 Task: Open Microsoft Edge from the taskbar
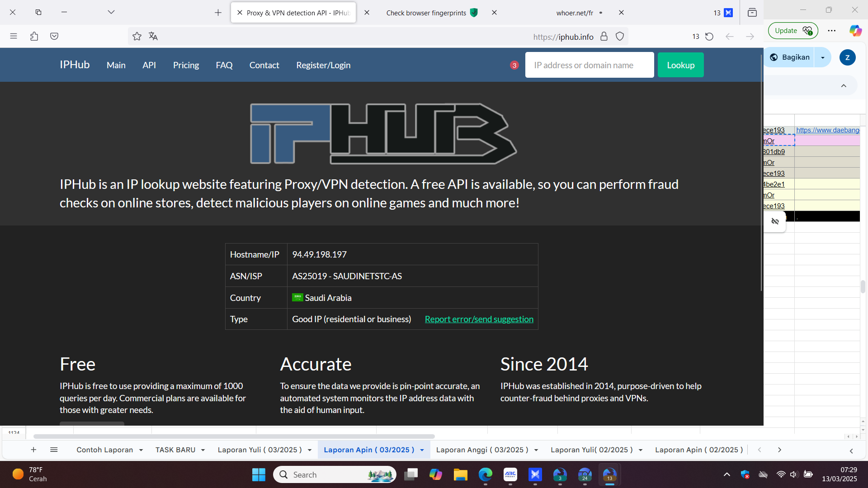486,474
